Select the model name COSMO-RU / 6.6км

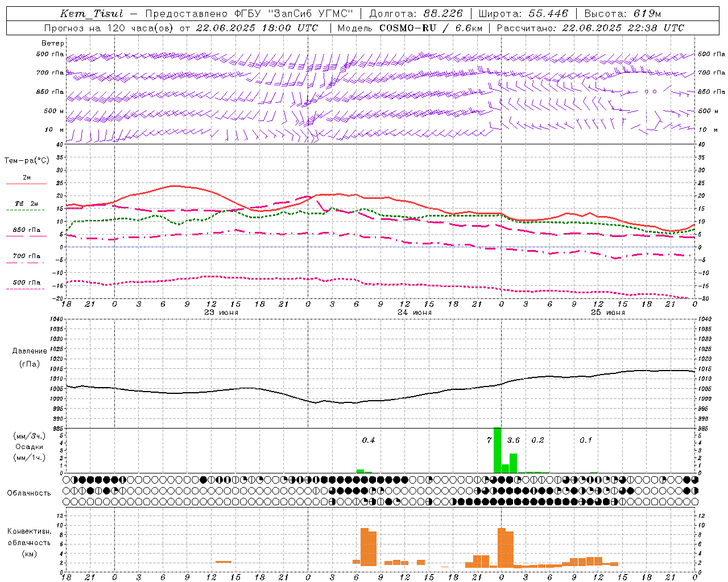431,28
